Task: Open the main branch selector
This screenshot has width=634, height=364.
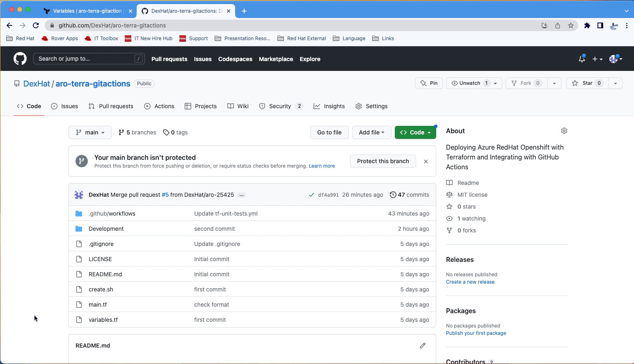Action: click(x=90, y=132)
